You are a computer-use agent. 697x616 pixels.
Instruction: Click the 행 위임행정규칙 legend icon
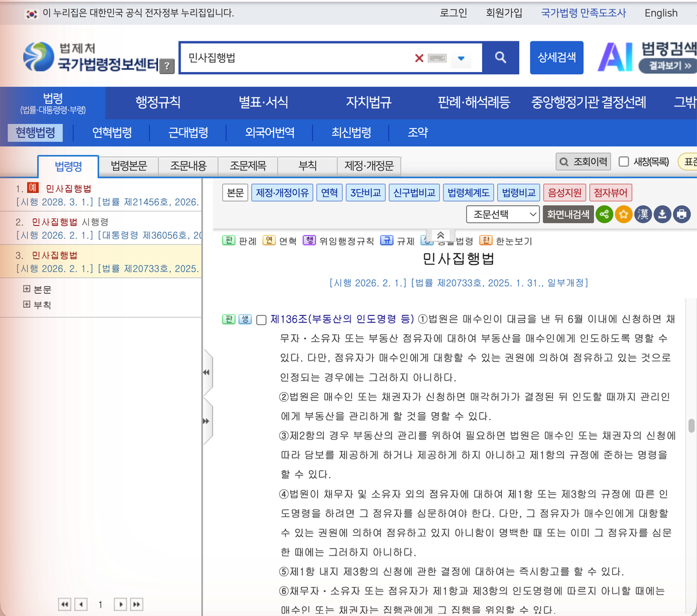click(x=309, y=241)
